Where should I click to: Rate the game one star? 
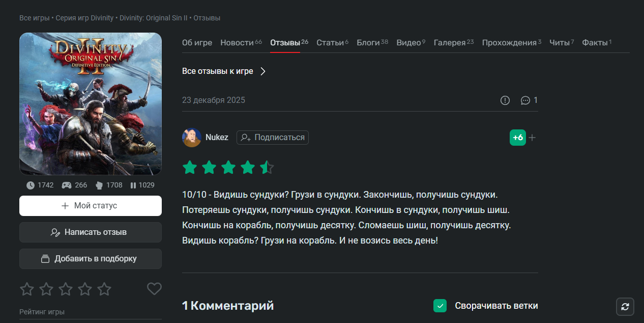point(27,289)
